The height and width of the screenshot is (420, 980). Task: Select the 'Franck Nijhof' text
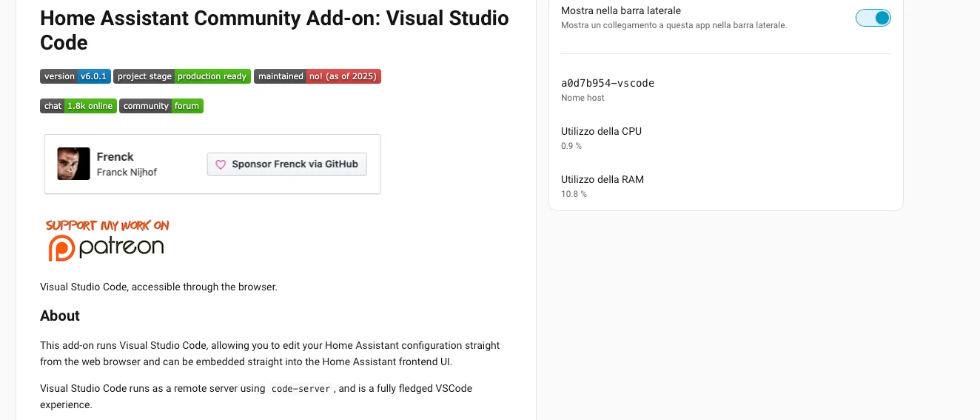click(127, 173)
